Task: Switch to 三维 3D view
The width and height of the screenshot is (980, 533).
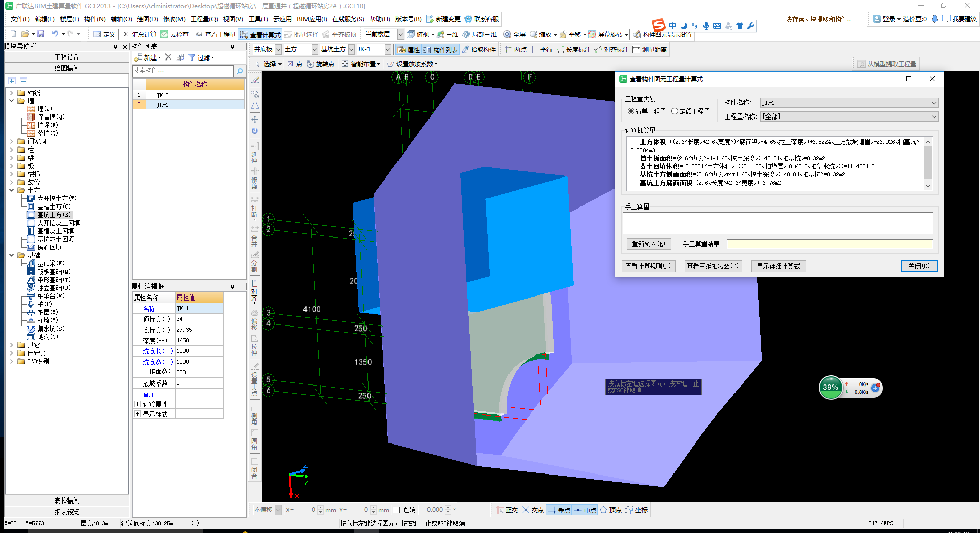Action: (448, 34)
